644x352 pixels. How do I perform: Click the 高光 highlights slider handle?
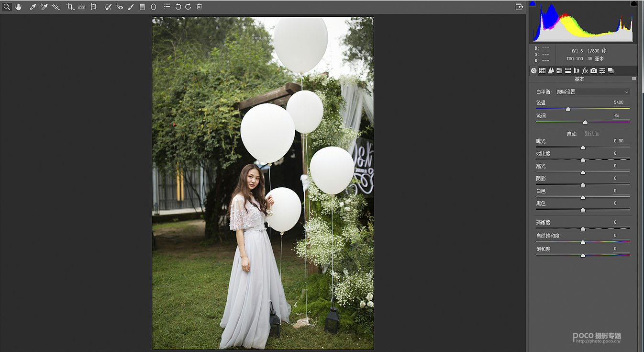point(583,172)
